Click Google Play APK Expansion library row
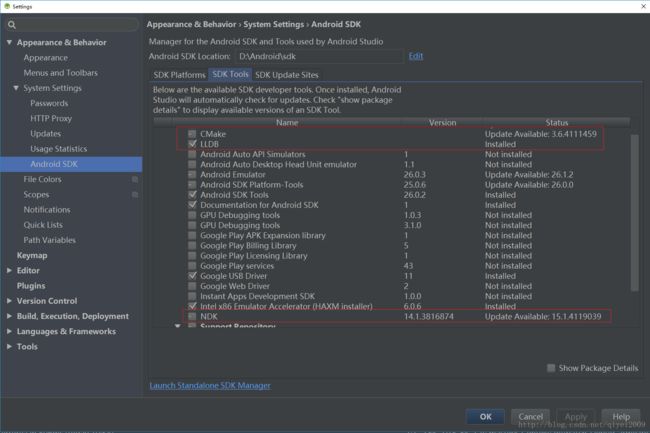Image resolution: width=650 pixels, height=433 pixels. [392, 235]
